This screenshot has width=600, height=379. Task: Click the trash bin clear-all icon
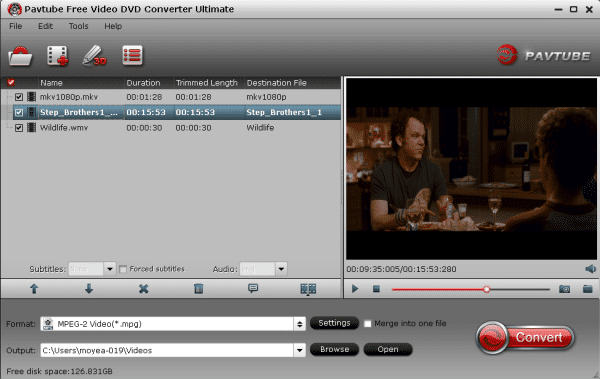198,289
